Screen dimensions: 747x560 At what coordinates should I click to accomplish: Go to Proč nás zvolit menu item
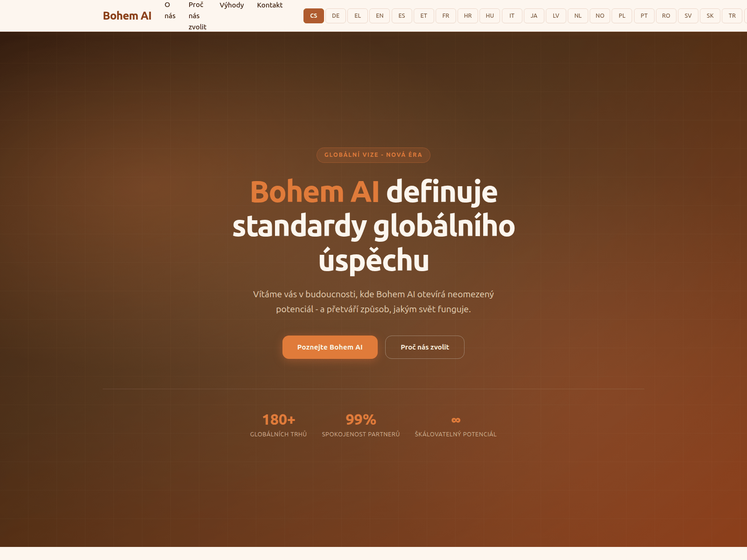tap(197, 16)
